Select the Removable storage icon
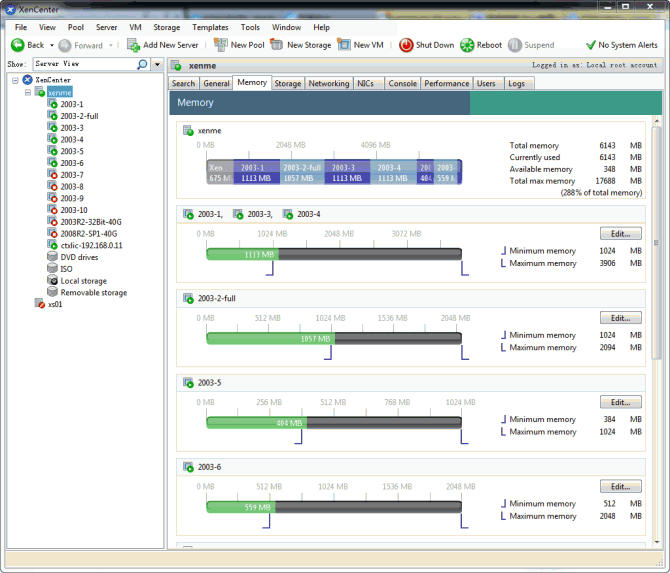The height and width of the screenshot is (573, 670). [x=52, y=292]
